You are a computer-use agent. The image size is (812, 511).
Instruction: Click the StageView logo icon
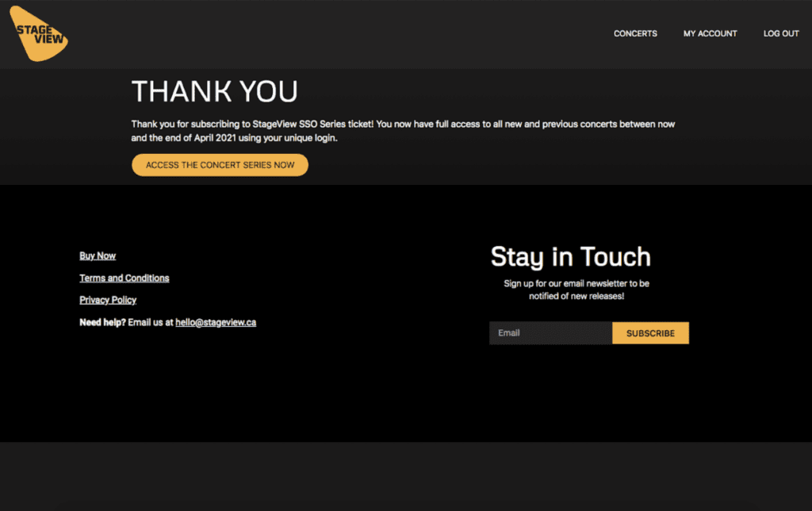[39, 33]
